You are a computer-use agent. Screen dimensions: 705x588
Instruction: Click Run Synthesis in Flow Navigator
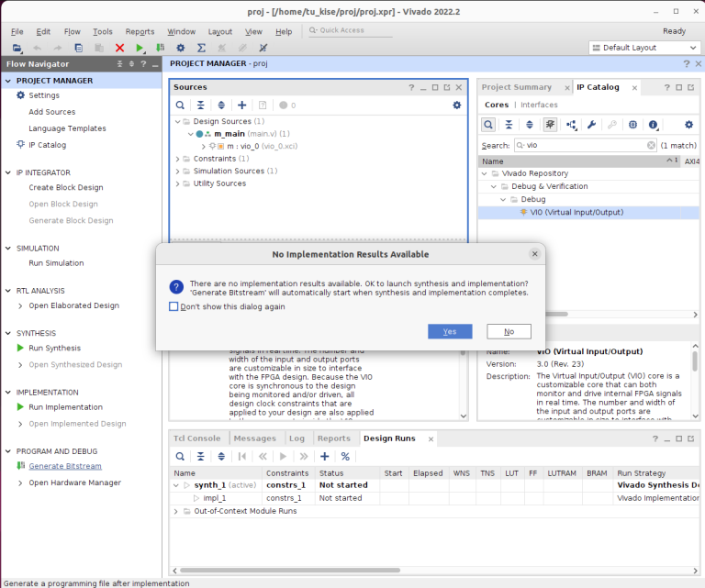[54, 348]
